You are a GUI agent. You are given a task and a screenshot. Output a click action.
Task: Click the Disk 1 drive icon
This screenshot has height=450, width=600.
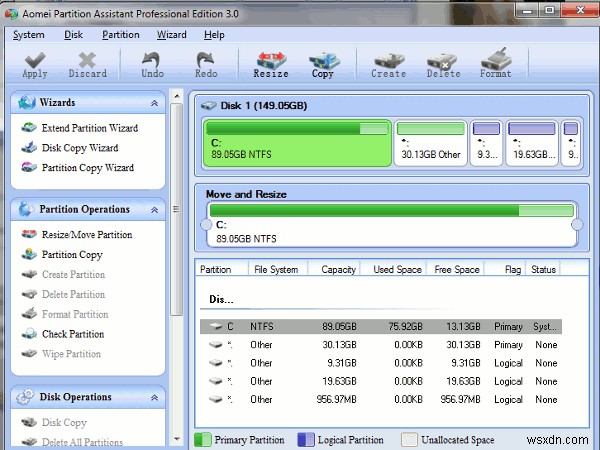click(x=209, y=105)
